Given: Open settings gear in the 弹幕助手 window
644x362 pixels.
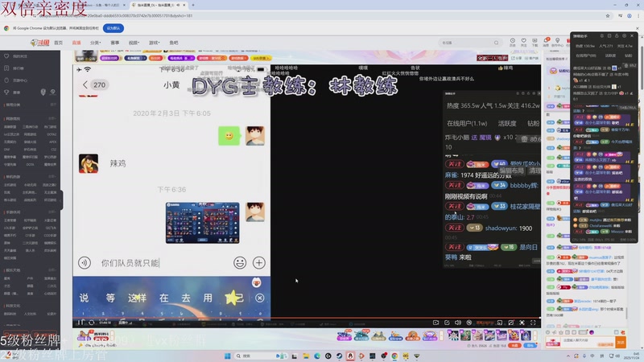Looking at the screenshot, I should point(625,36).
